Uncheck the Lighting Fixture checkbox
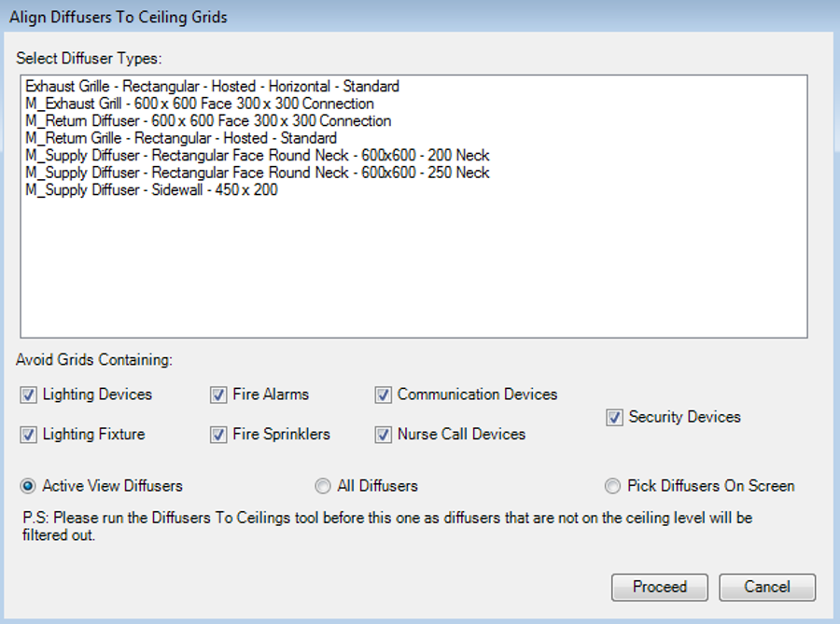The width and height of the screenshot is (840, 624). pos(28,435)
